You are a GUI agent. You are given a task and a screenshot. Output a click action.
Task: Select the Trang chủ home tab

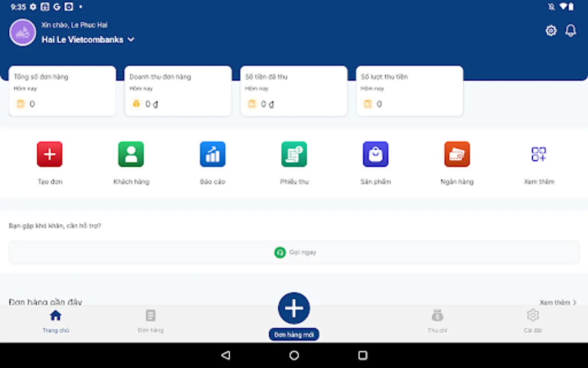click(x=55, y=321)
